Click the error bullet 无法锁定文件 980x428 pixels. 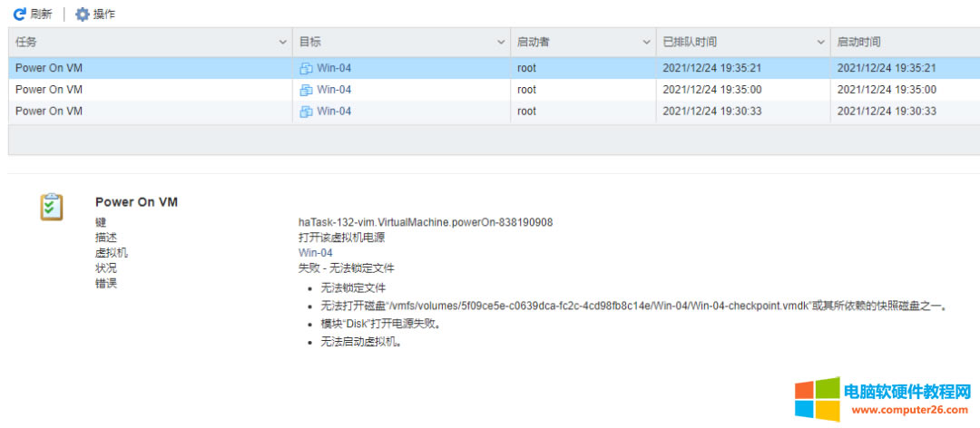pyautogui.click(x=353, y=288)
